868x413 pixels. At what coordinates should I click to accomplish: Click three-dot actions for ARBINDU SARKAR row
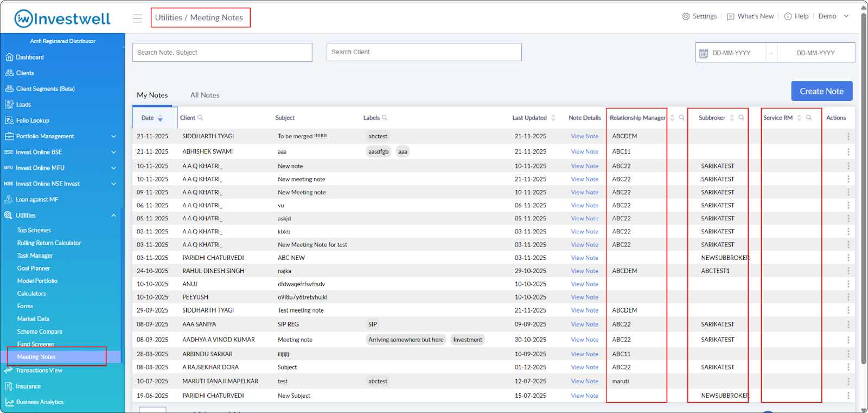tap(848, 354)
